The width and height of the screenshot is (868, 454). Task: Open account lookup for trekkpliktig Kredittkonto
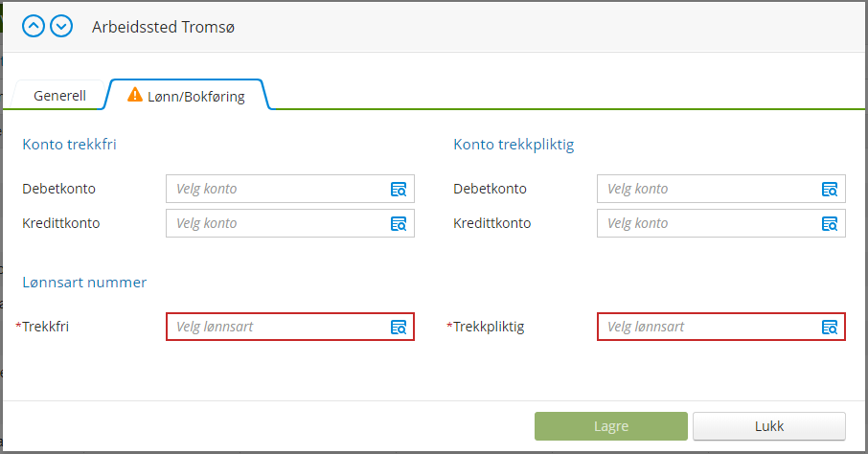coord(830,224)
